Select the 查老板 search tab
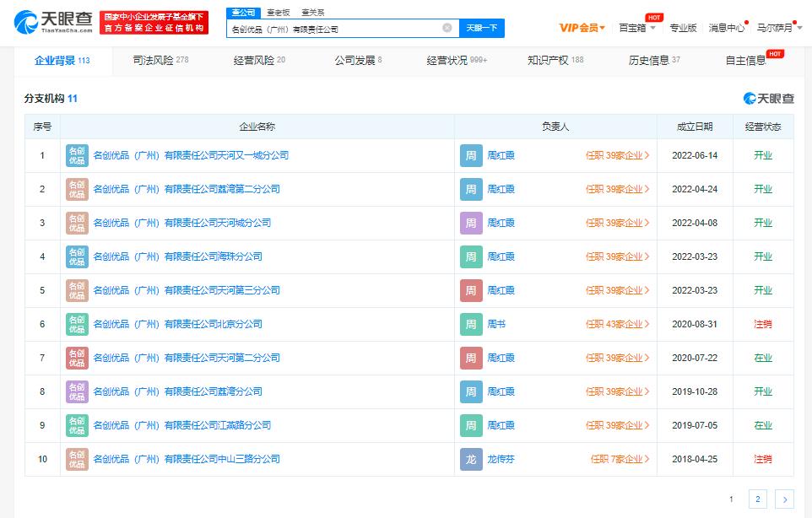Screen dimensions: 812x518 (x=279, y=13)
